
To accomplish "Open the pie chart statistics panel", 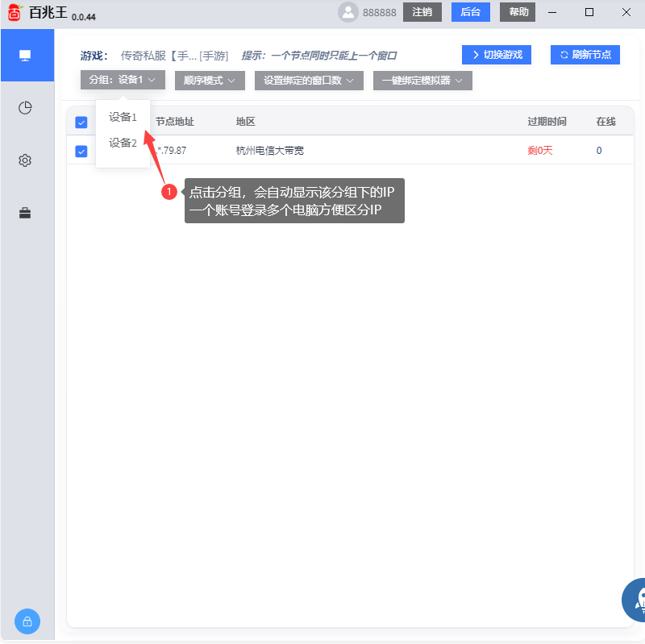I will 25,107.
